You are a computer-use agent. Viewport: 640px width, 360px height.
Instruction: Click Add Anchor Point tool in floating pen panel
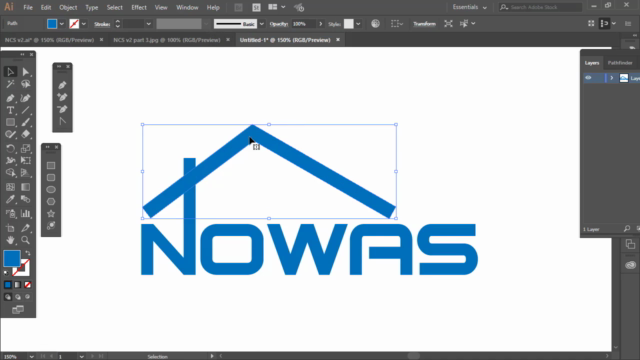(62, 97)
